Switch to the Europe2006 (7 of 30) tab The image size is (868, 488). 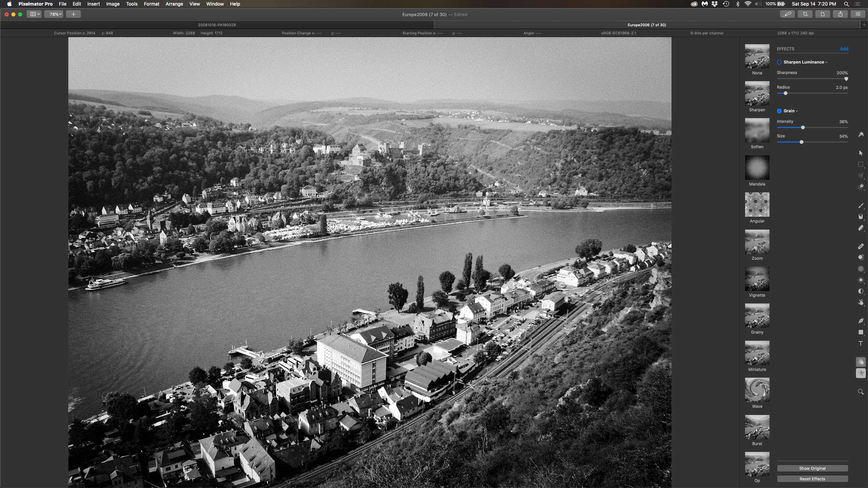tap(647, 25)
